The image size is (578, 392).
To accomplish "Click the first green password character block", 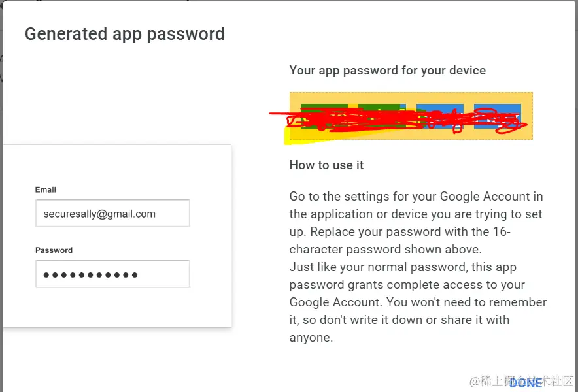I will point(324,116).
